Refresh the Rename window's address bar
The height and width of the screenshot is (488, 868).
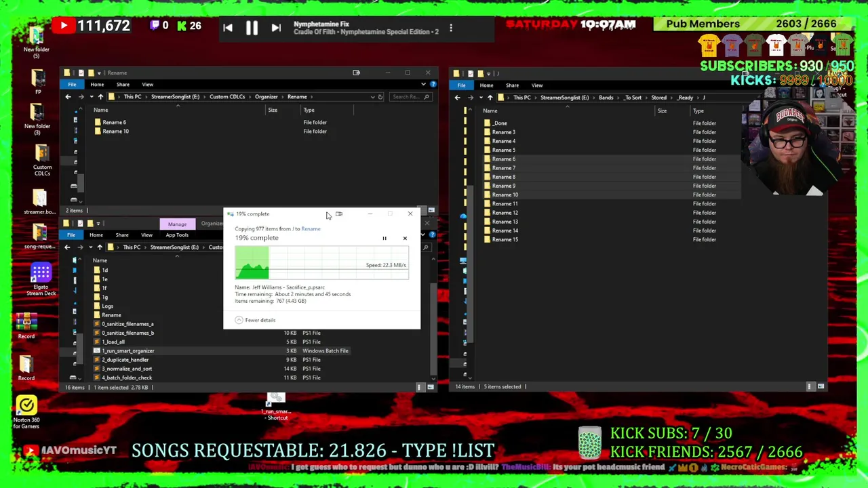pos(380,97)
